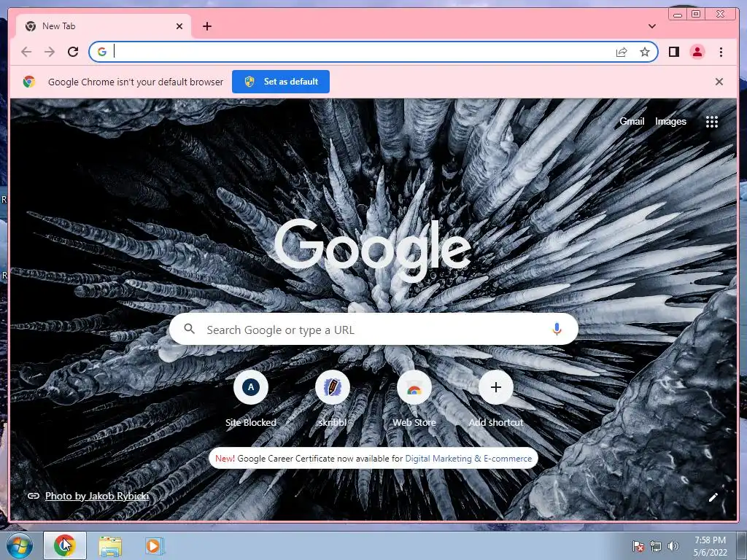Select the New Tab tab

[104, 26]
